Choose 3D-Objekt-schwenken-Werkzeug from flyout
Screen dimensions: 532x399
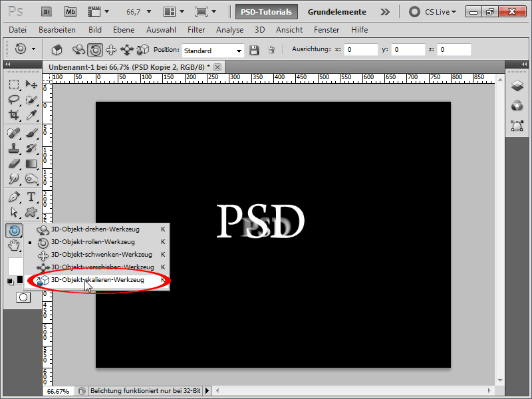click(x=96, y=255)
